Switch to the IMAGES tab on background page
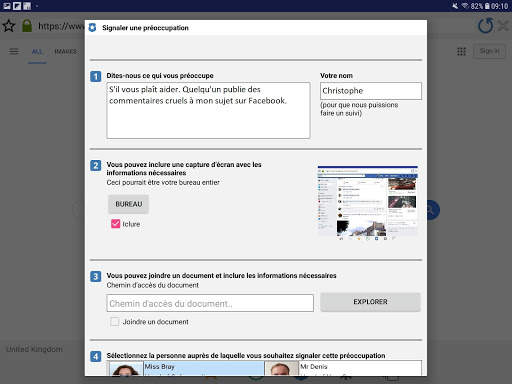The width and height of the screenshot is (512, 384). click(x=65, y=51)
